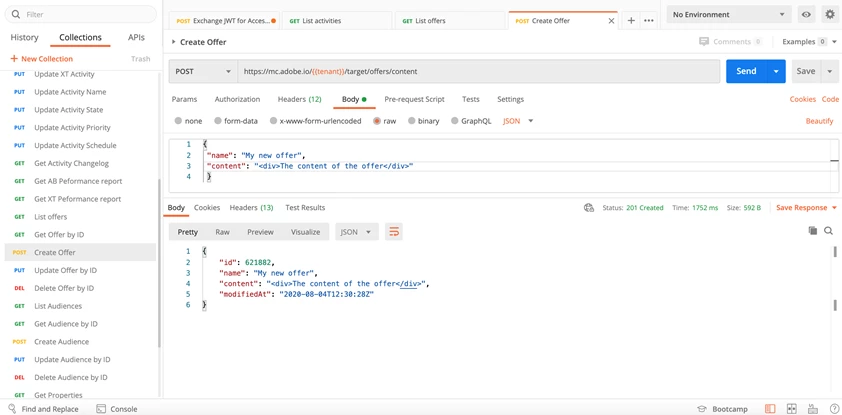Open the help question mark icon
The height and width of the screenshot is (415, 842).
point(833,409)
